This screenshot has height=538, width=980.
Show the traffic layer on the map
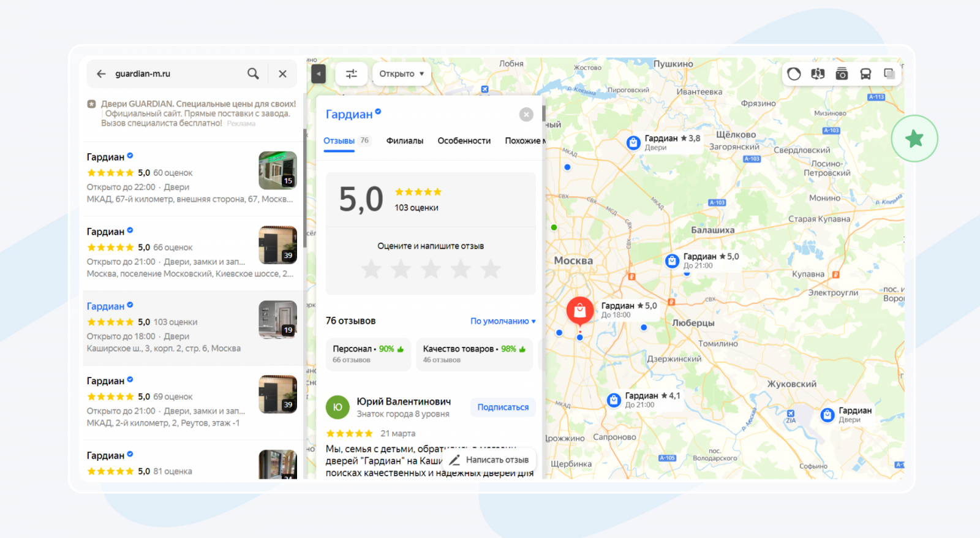pos(794,74)
